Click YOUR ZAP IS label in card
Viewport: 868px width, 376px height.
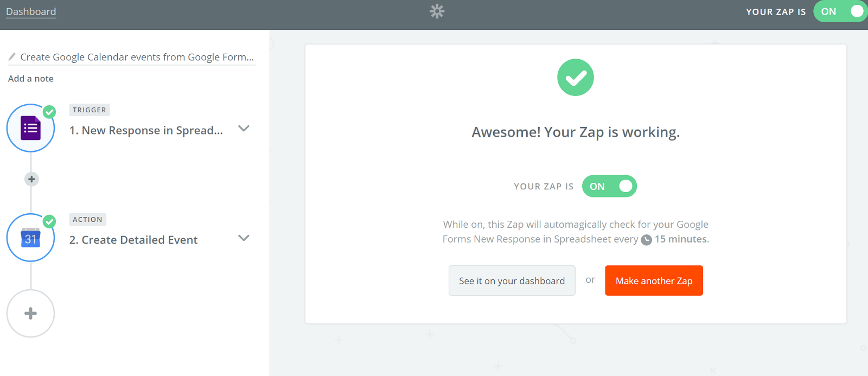point(544,187)
